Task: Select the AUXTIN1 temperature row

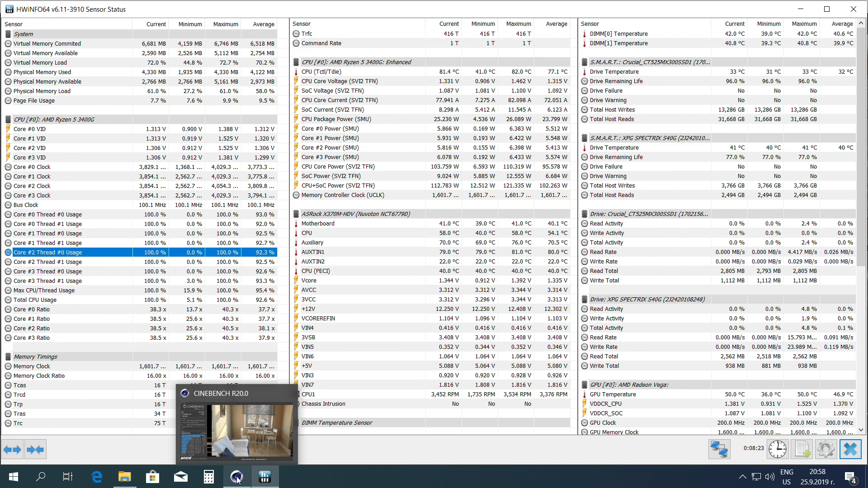Action: click(x=431, y=252)
